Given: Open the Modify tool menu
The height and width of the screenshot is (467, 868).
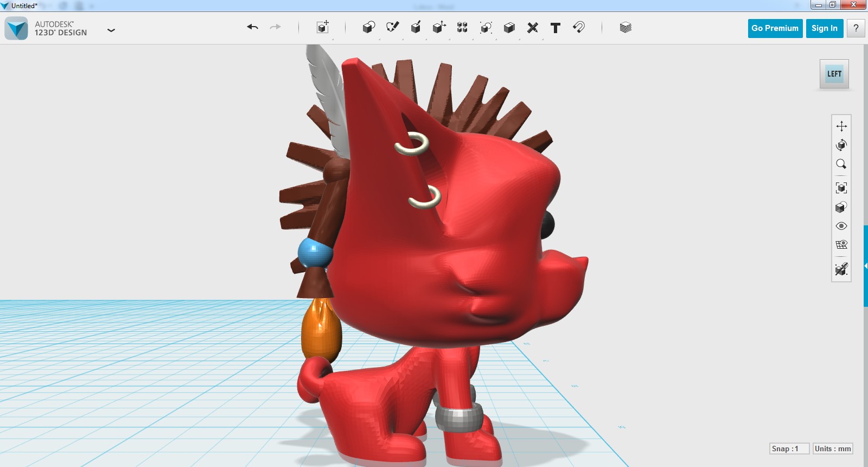Looking at the screenshot, I should point(439,27).
